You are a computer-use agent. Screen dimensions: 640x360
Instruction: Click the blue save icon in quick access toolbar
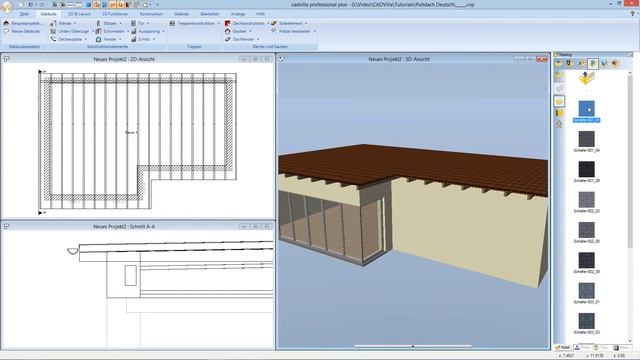[x=89, y=5]
